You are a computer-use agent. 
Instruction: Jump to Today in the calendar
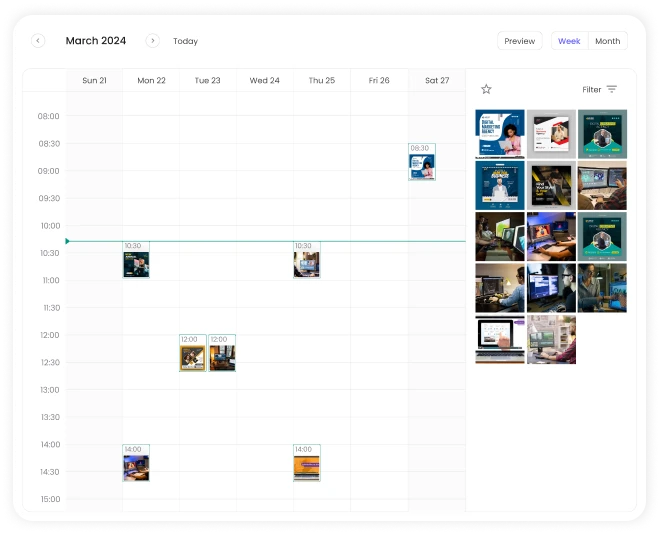[185, 41]
